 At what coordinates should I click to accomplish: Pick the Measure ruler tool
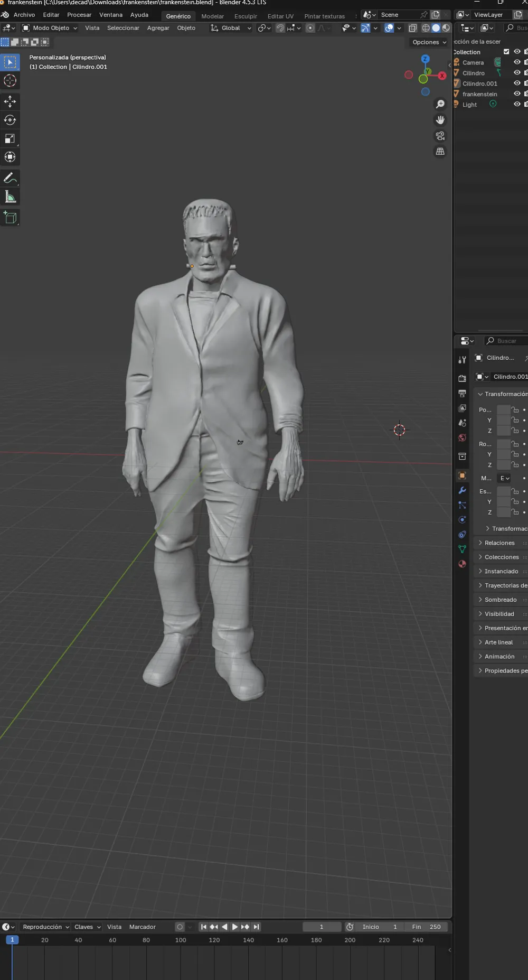tap(10, 197)
